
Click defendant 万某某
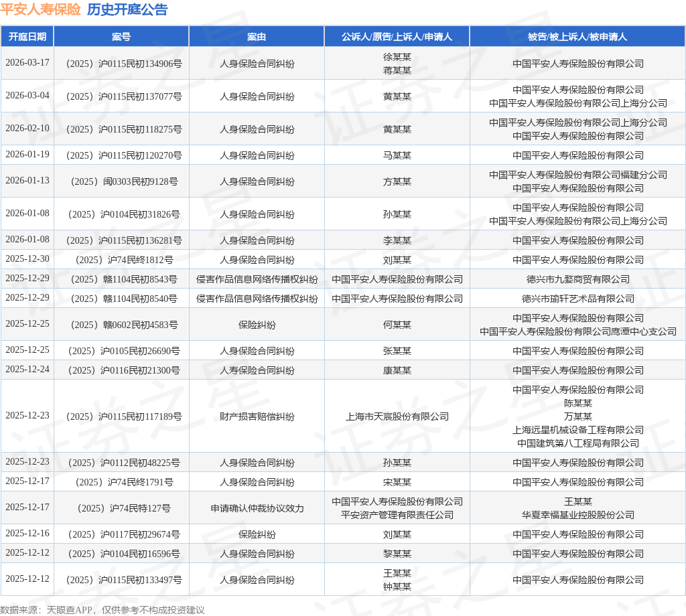[x=577, y=416]
